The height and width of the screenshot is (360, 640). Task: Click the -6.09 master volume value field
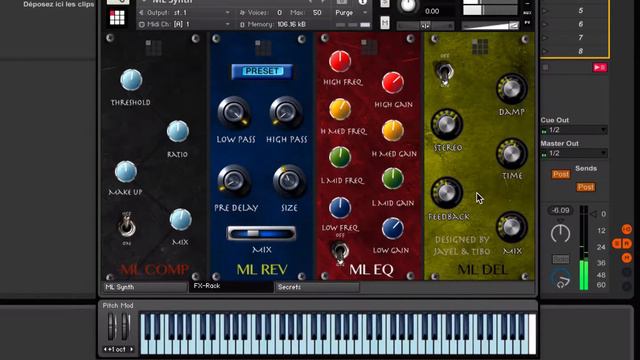pyautogui.click(x=560, y=211)
